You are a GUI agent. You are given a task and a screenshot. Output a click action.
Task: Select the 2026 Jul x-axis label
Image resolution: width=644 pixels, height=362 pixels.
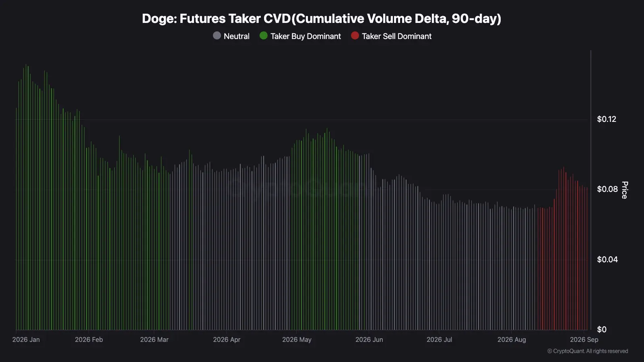439,339
